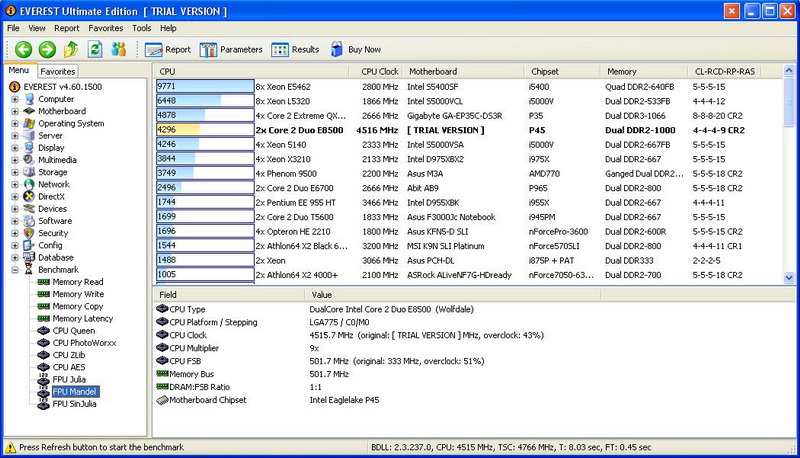The image size is (800, 458).
Task: Click the Refresh toolbar icon
Action: [95, 49]
